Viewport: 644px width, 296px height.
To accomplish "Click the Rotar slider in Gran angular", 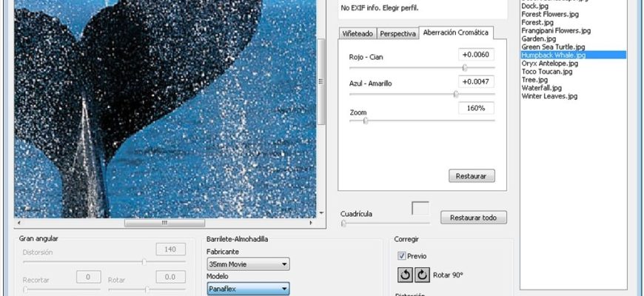I will 147,289.
